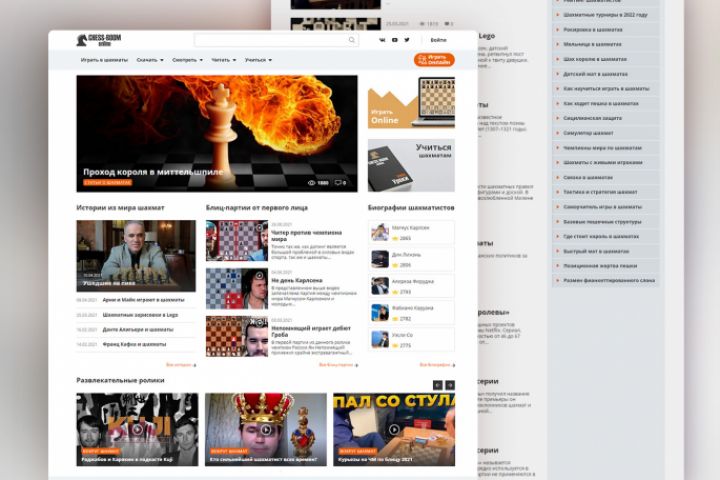Image resolution: width=720 pixels, height=480 pixels.
Task: Open Ding Liren's avatar in biographies
Action: pos(380,259)
